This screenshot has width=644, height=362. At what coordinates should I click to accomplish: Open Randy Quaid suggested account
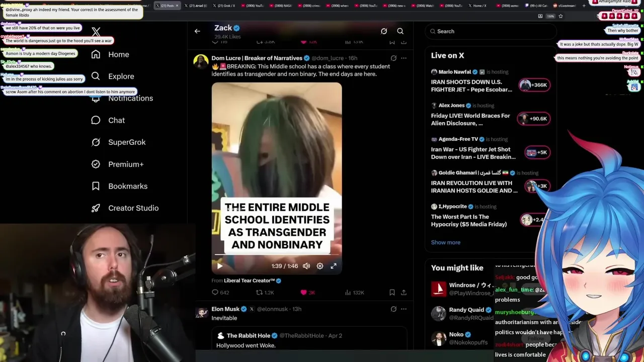tap(462, 314)
